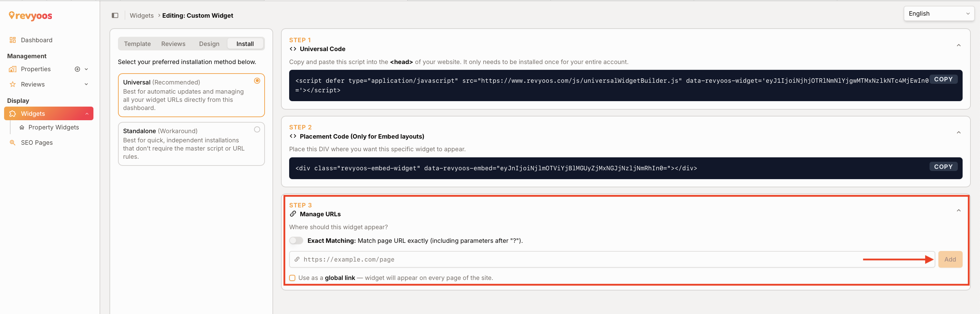Collapse the Step 2 section
This screenshot has height=314, width=980.
pos(959,132)
